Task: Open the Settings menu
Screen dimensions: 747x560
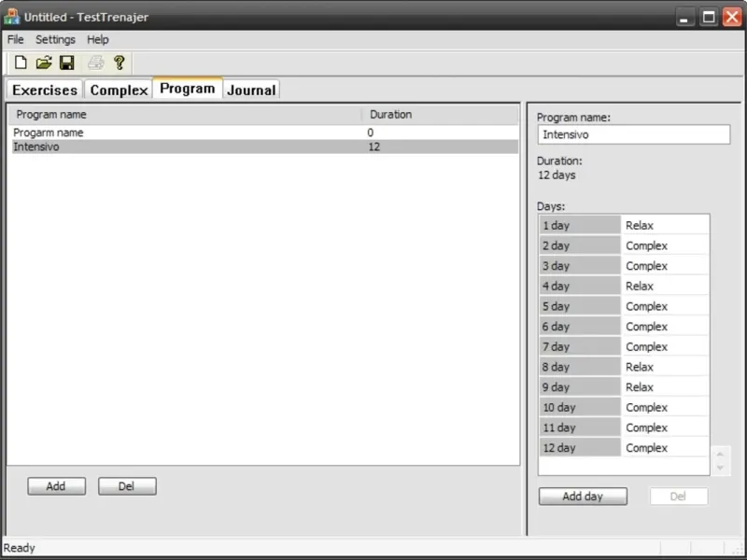Action: 55,39
